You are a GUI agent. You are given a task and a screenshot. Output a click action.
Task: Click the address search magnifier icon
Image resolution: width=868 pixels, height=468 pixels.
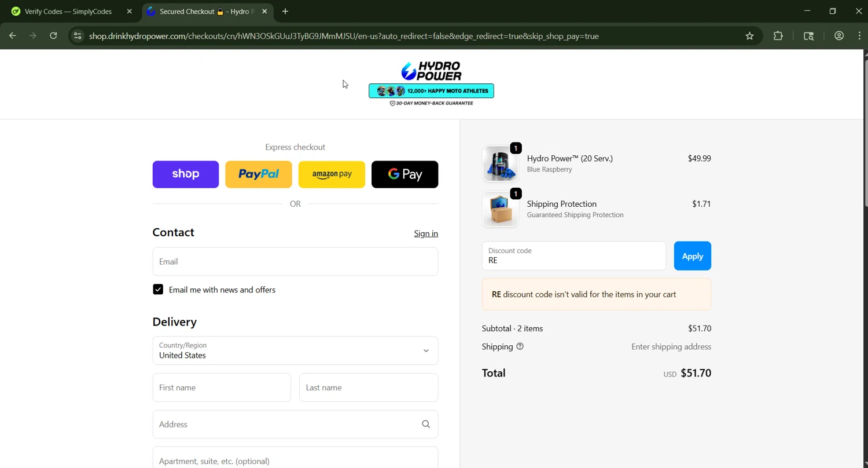coord(426,425)
